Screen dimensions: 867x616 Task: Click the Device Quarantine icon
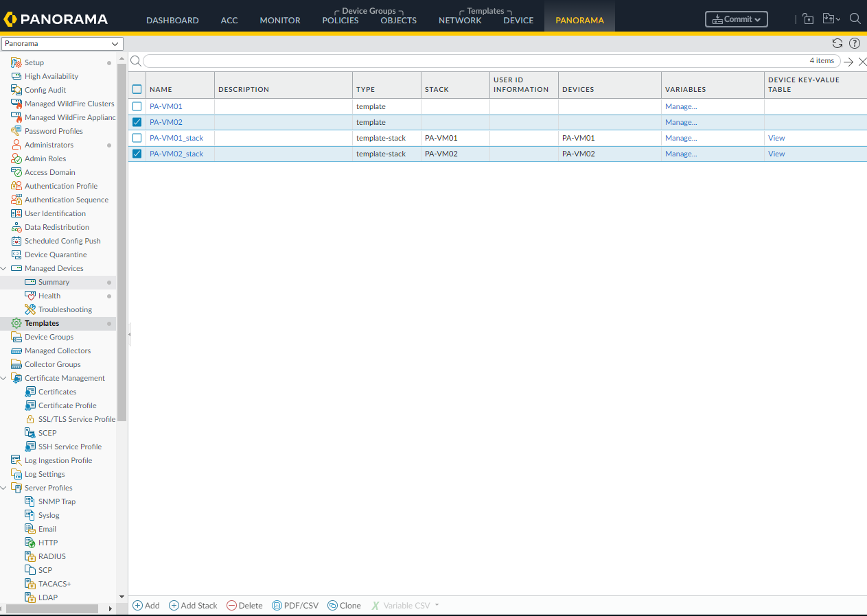[16, 254]
